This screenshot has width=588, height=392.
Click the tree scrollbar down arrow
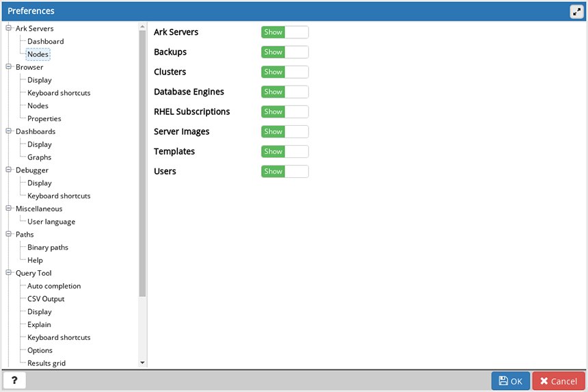click(x=142, y=363)
